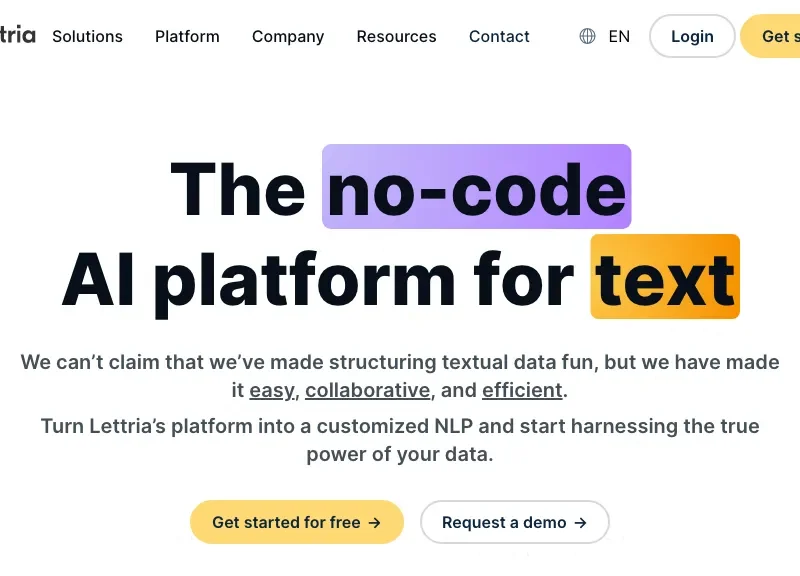Go to the Contact page
Screen dimensions: 800x576
point(499,36)
